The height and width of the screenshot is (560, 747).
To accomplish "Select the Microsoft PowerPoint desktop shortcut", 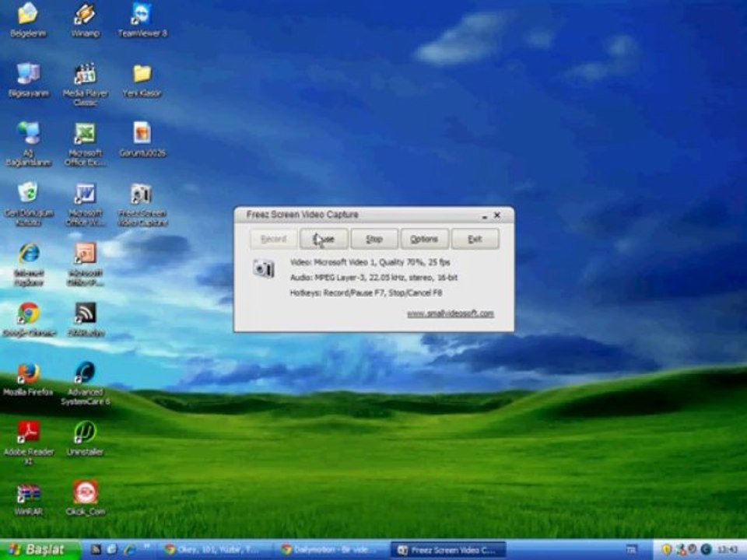I will click(x=86, y=264).
